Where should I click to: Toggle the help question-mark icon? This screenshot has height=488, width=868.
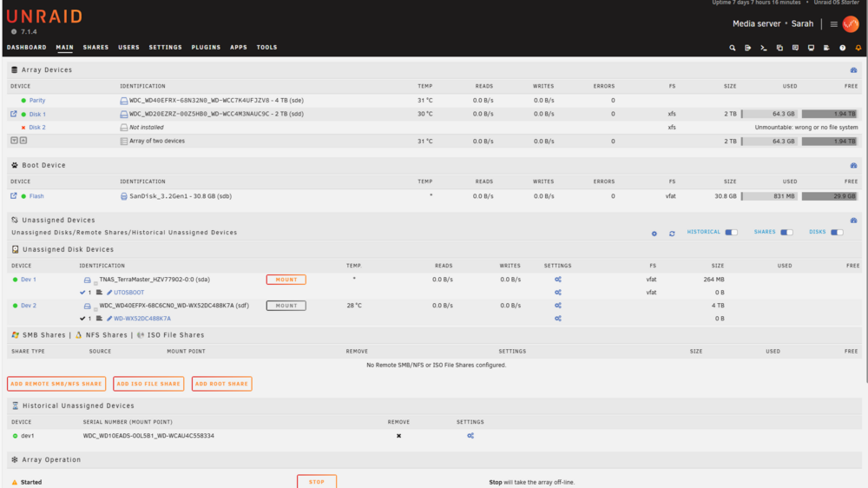tap(843, 48)
